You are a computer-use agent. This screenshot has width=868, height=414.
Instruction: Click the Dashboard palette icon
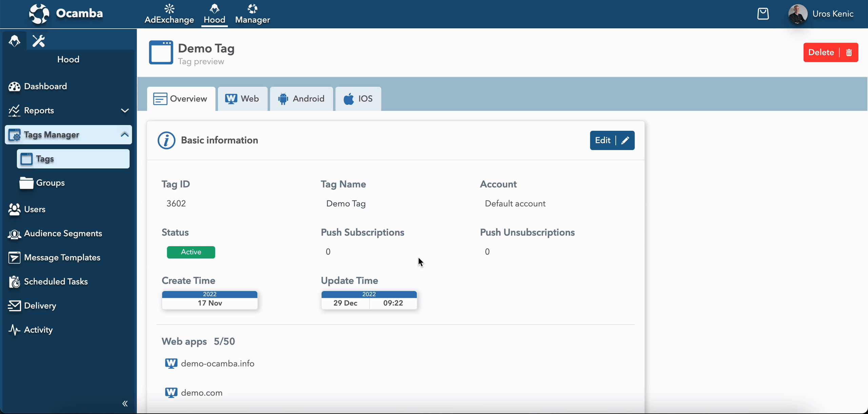point(14,86)
